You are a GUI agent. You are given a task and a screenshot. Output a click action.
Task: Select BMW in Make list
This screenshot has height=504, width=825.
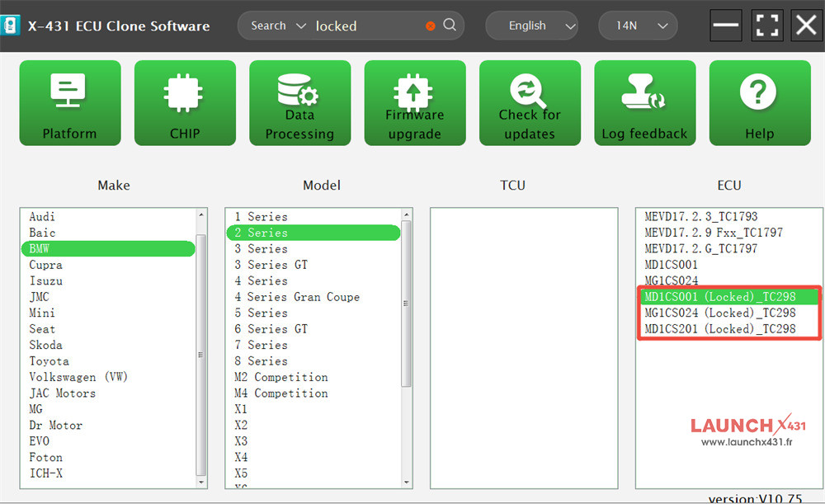click(x=108, y=249)
